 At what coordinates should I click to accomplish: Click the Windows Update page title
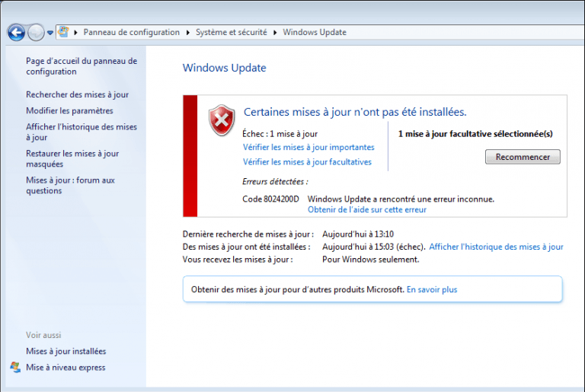(x=224, y=68)
